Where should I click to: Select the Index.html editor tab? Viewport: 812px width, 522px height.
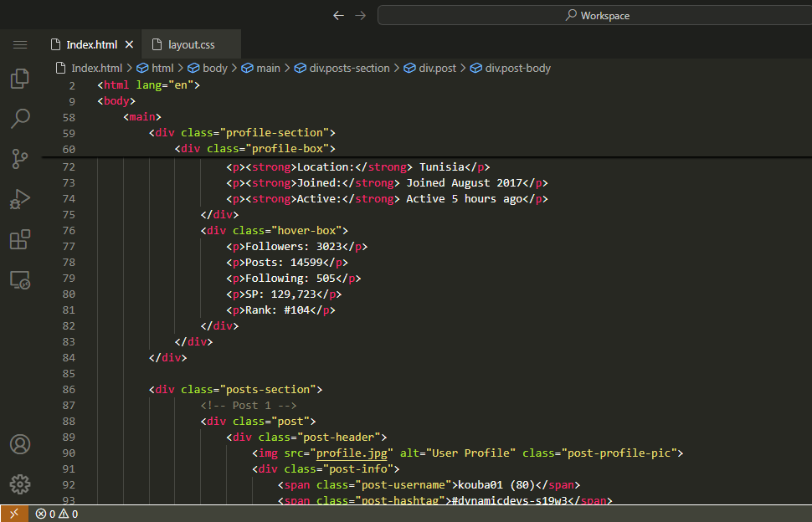91,44
